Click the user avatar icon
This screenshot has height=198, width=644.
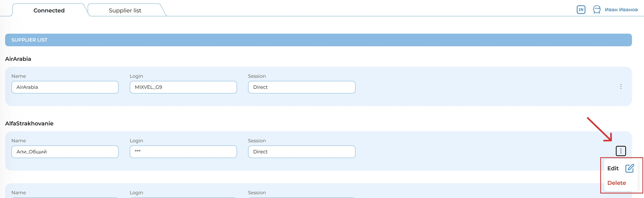coord(596,10)
